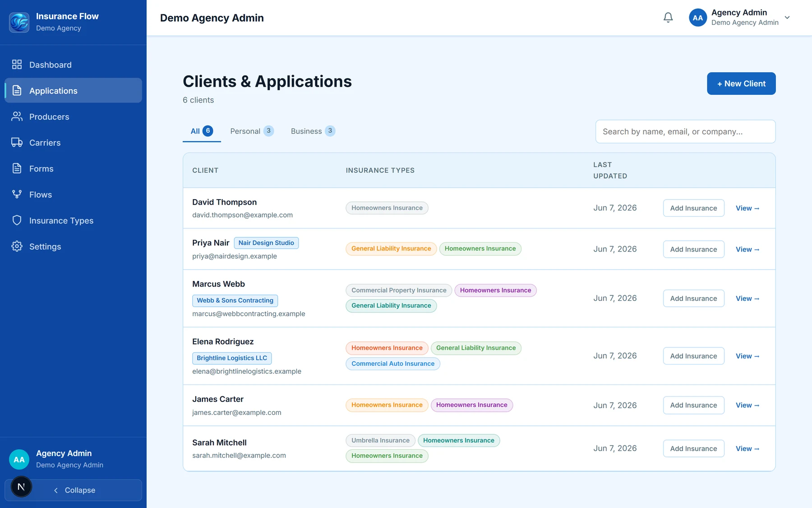Open notifications bell icon
The image size is (812, 508).
pos(668,18)
